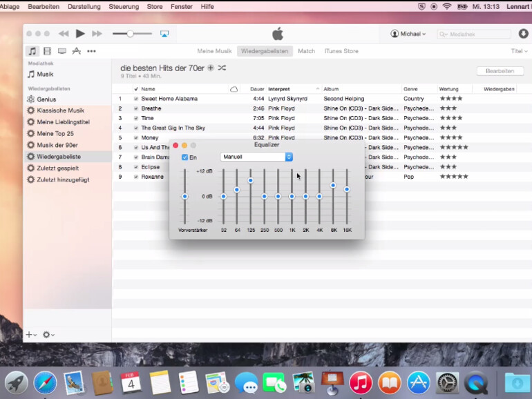Viewport: 532px width, 399px height.
Task: Open System Preferences from the Dock
Action: [x=447, y=382]
